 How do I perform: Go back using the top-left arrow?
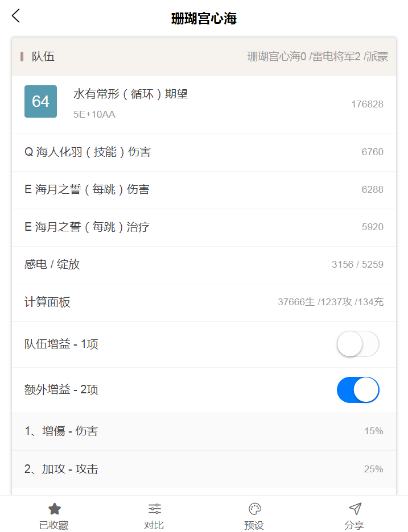click(x=16, y=16)
